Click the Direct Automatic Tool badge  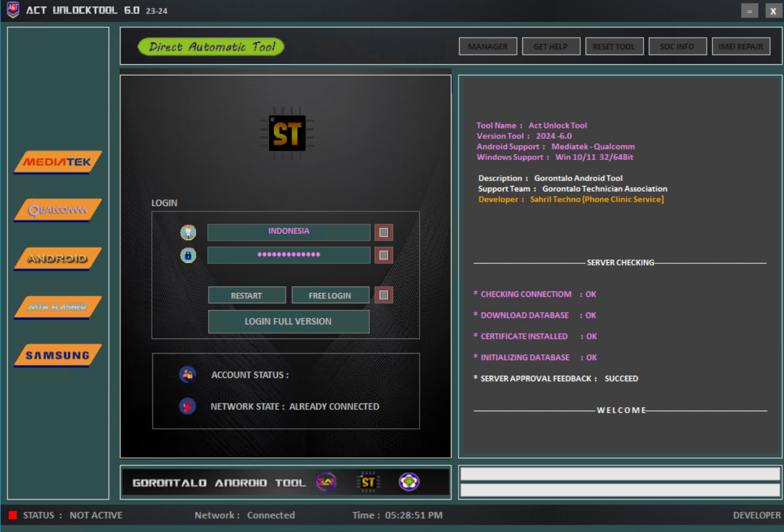[211, 47]
